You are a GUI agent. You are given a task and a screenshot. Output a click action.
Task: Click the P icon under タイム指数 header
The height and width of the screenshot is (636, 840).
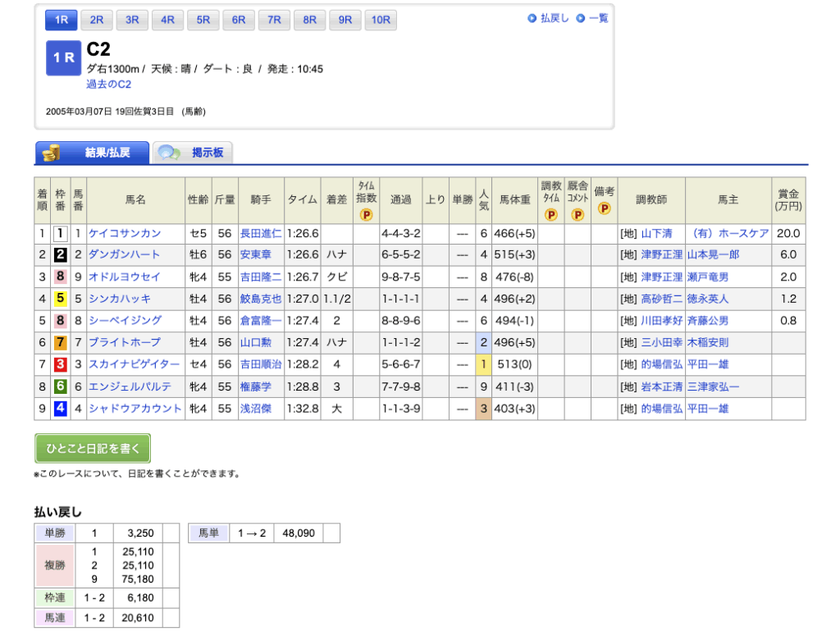367,215
